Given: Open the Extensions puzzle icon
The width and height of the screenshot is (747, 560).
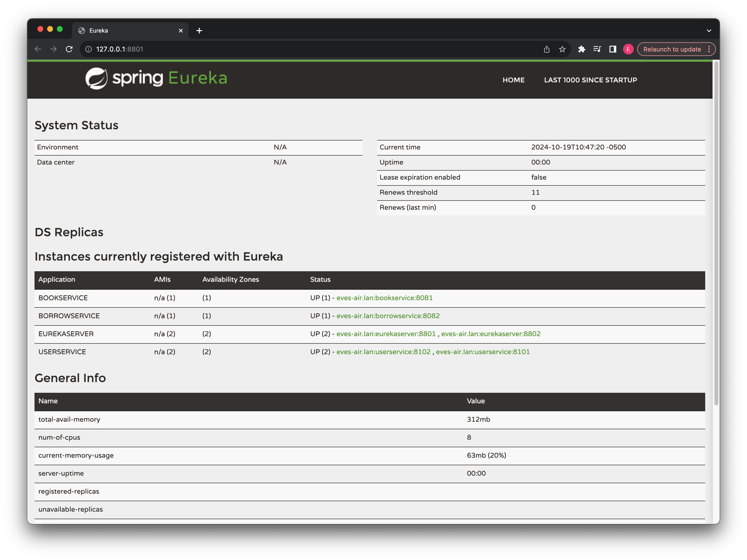Looking at the screenshot, I should (x=581, y=49).
